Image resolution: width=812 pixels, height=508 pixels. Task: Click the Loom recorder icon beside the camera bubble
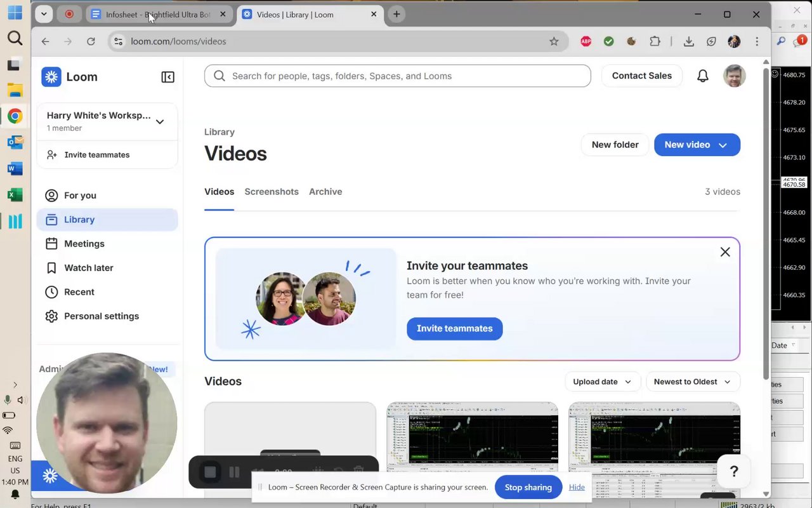50,476
